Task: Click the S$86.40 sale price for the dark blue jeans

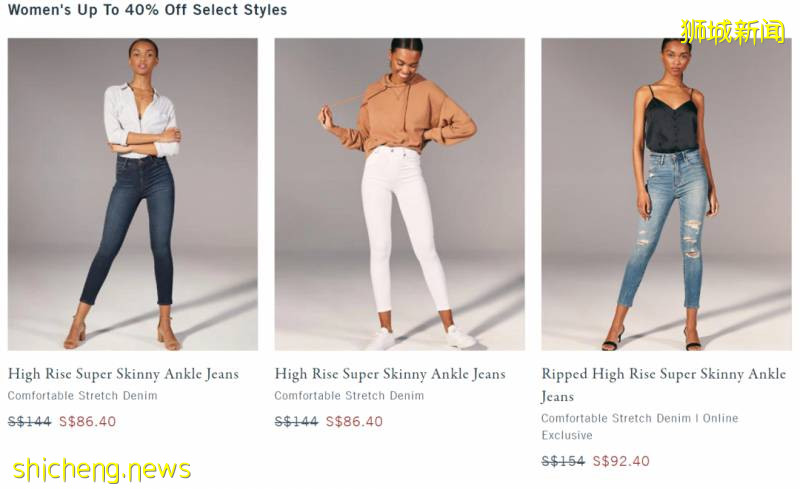Action: (87, 422)
